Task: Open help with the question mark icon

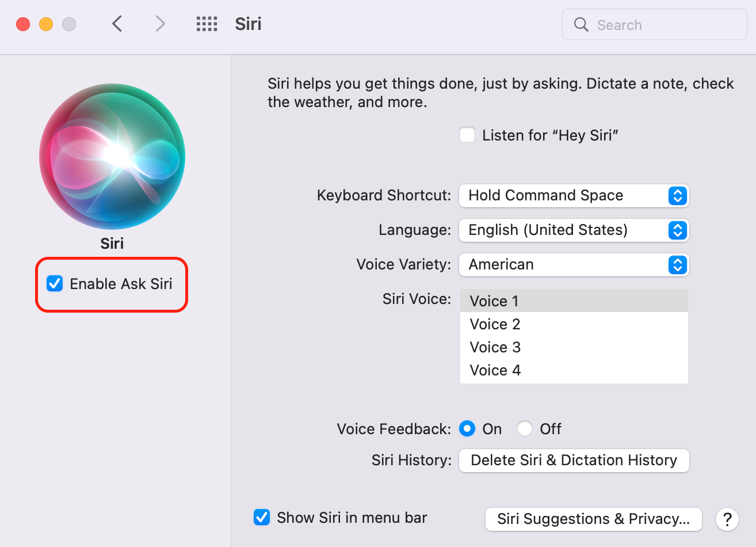Action: (727, 519)
